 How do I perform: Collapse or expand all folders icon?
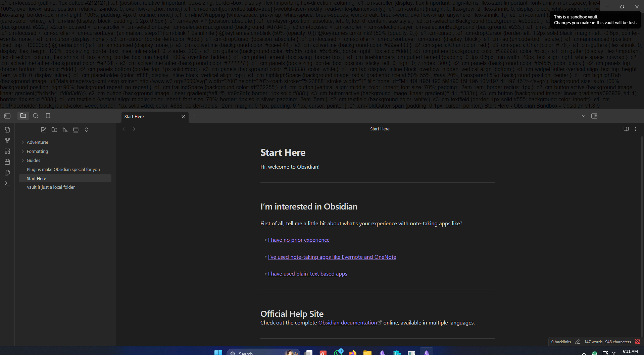[87, 130]
